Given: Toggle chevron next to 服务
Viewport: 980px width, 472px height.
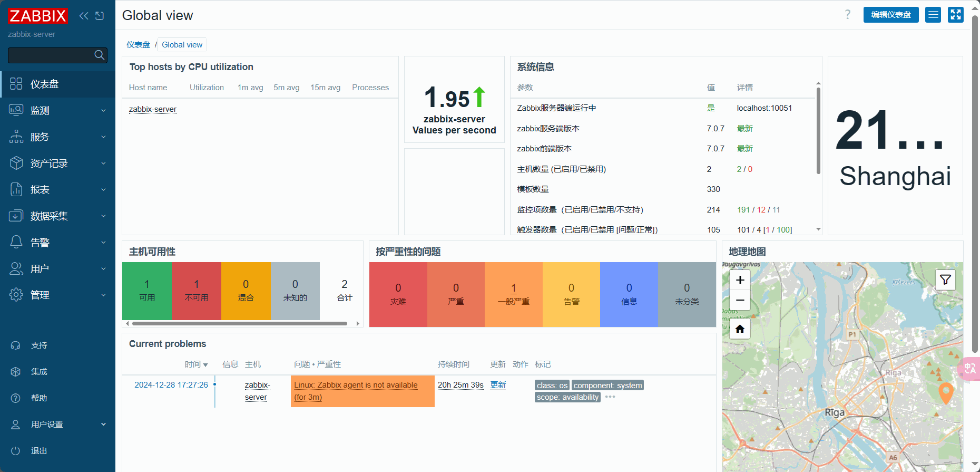Looking at the screenshot, I should [103, 137].
